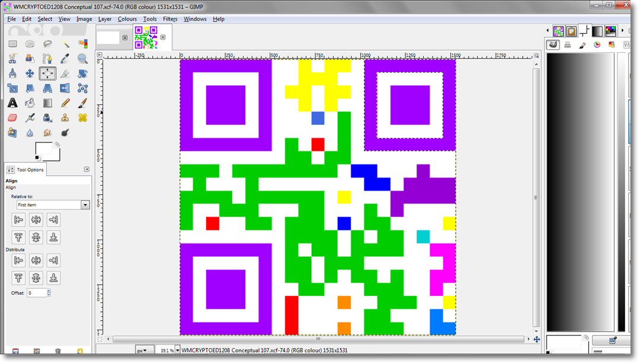Click the horizontal canvas scrollbar
Image resolution: width=640 pixels, height=364 pixels.
[318, 339]
